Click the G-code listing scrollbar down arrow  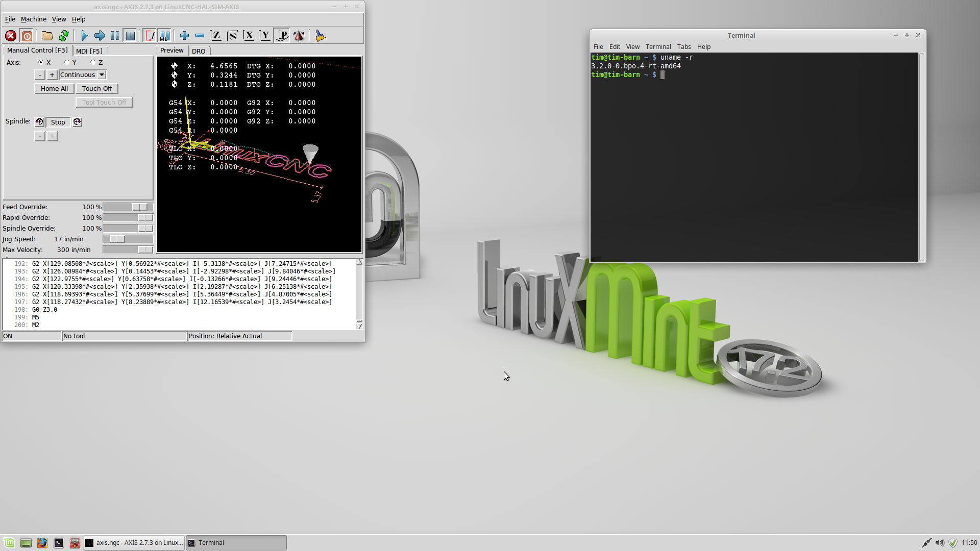(359, 325)
